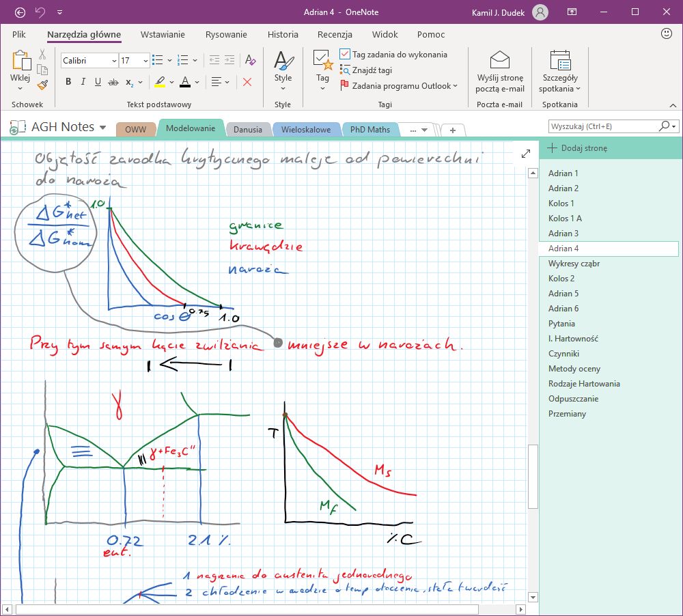This screenshot has width=683, height=616.
Task: Select the Format Painter icon
Action: coord(43,85)
